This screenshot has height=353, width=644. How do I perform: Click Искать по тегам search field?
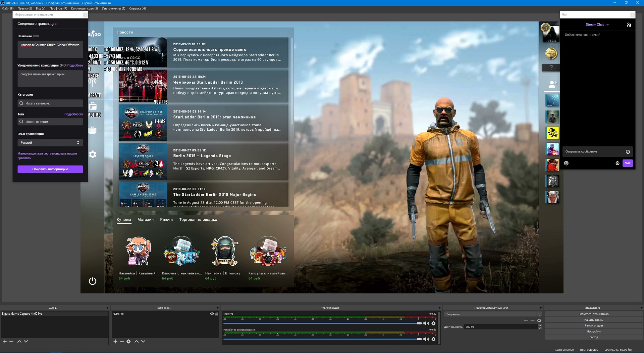tap(50, 122)
